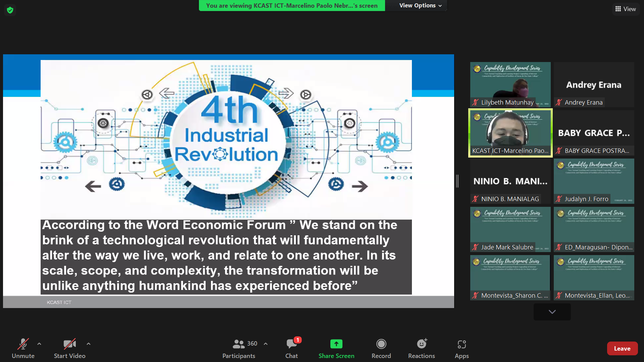Show more participant thumbnails with down chevron
The image size is (644, 362).
click(552, 312)
